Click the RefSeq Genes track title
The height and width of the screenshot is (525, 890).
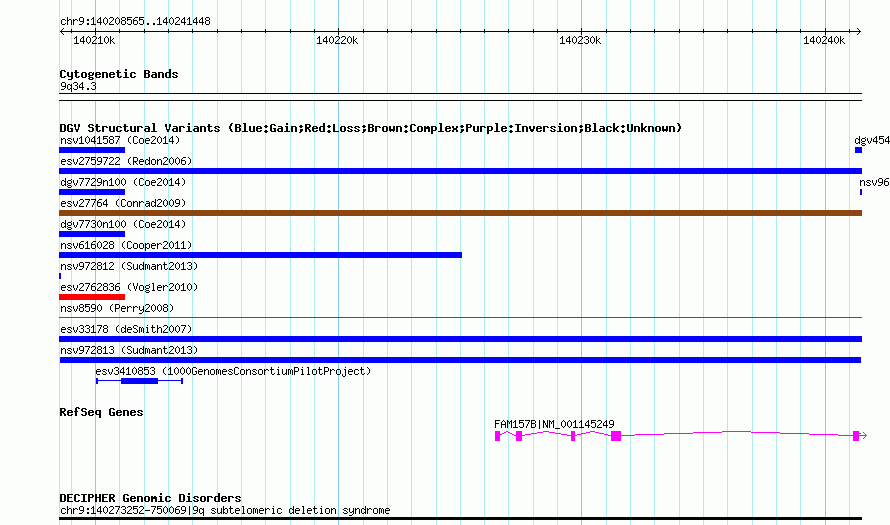pyautogui.click(x=101, y=413)
